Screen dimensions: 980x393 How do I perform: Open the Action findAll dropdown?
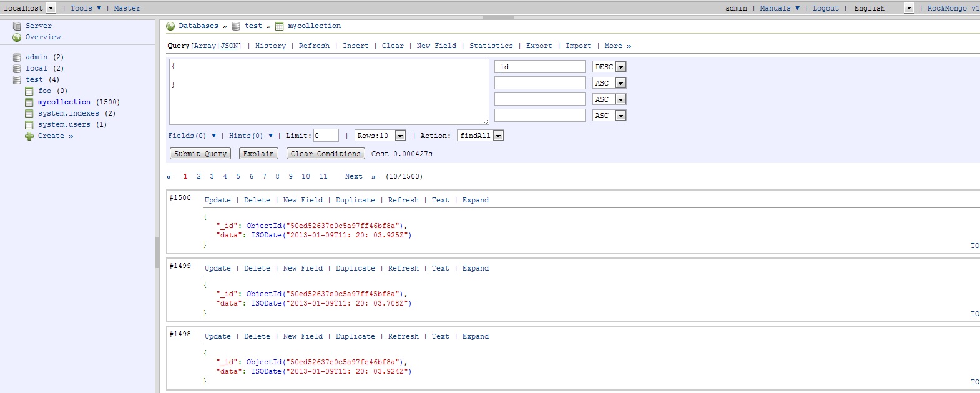pos(481,136)
